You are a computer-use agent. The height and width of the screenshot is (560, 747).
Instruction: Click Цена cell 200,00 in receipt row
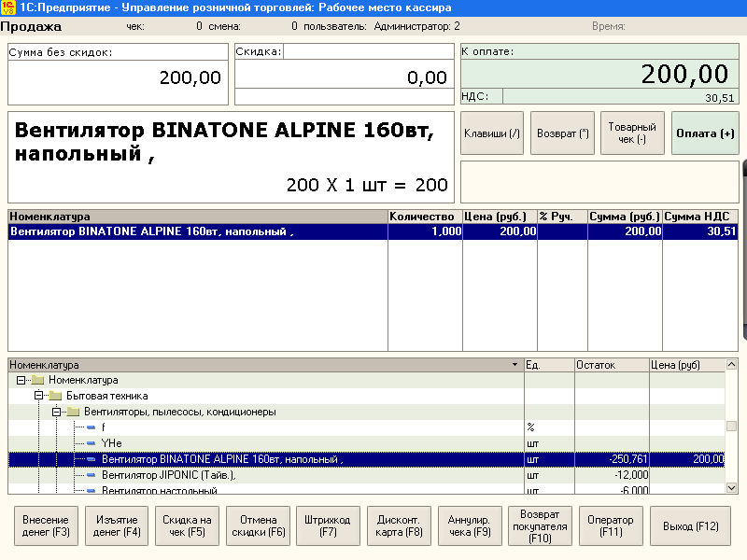click(500, 231)
